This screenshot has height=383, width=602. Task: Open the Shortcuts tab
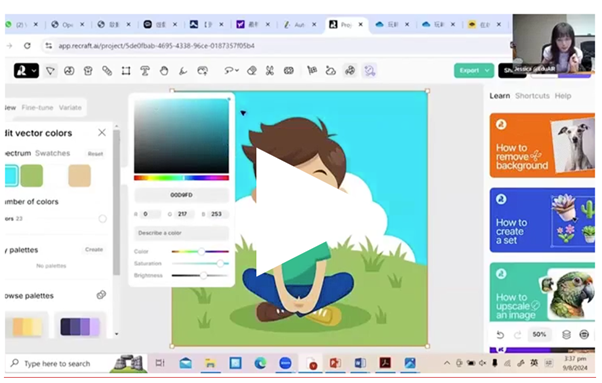[532, 96]
